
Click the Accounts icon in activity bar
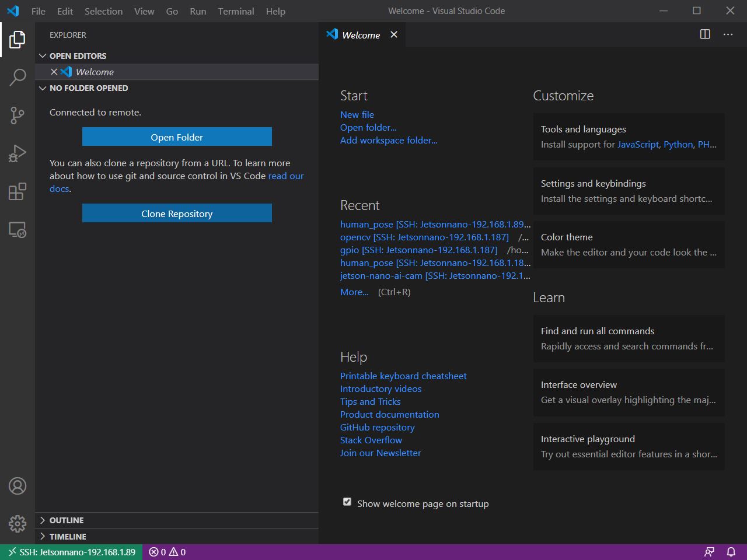18,486
